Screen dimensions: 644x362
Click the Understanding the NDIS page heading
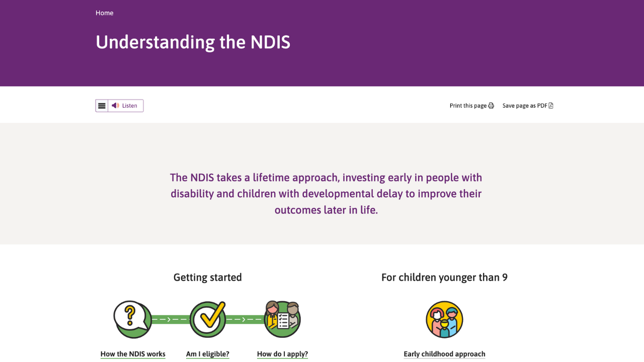pos(193,42)
